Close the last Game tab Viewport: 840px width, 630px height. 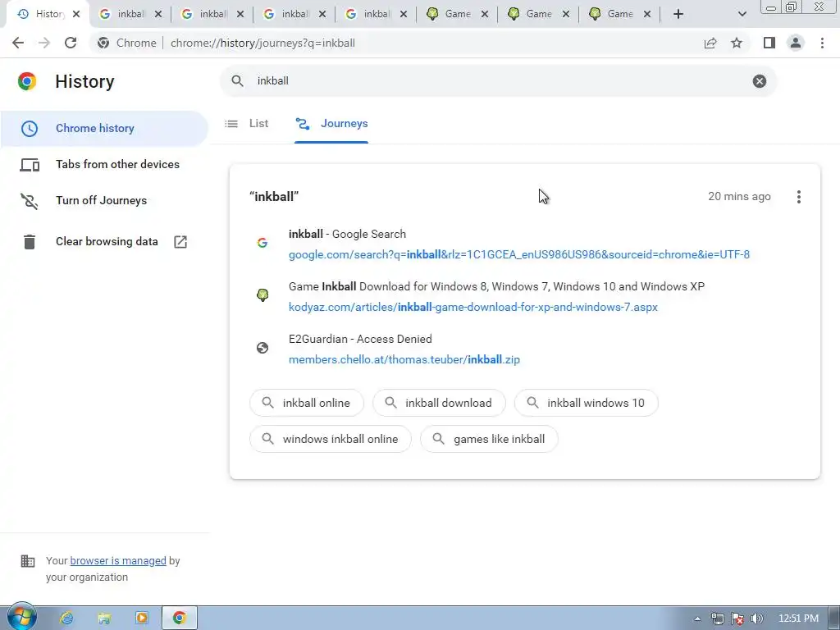pyautogui.click(x=647, y=15)
